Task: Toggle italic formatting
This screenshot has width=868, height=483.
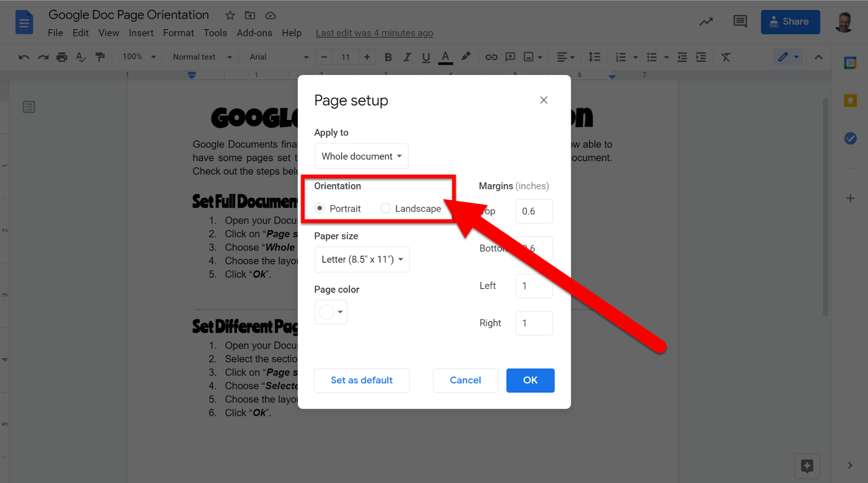Action: (407, 57)
